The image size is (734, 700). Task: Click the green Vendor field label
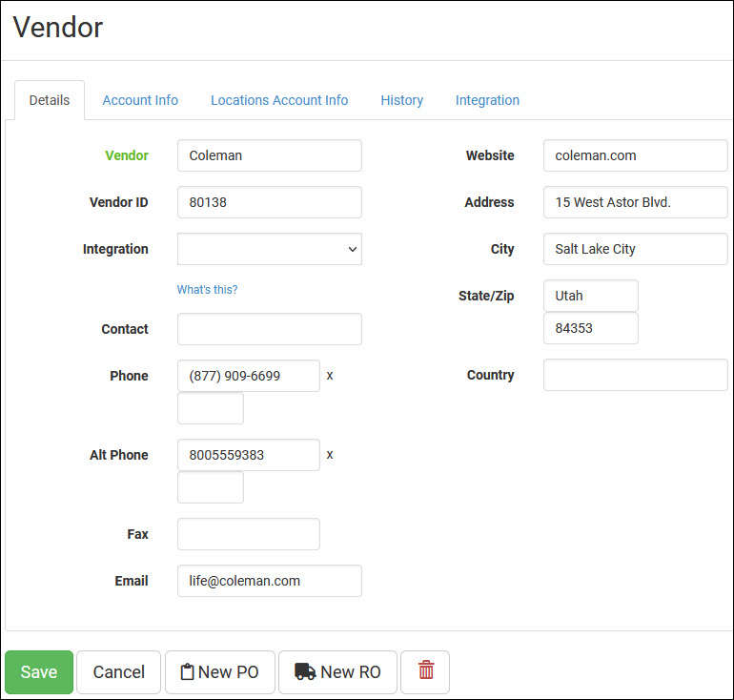127,155
